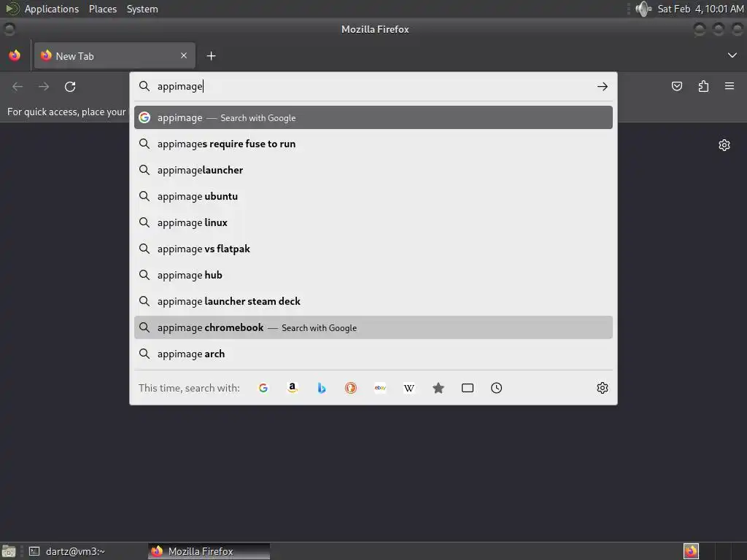Viewport: 747px width, 560px height.
Task: Click Firefox tray icon in bottom panel
Action: (691, 551)
